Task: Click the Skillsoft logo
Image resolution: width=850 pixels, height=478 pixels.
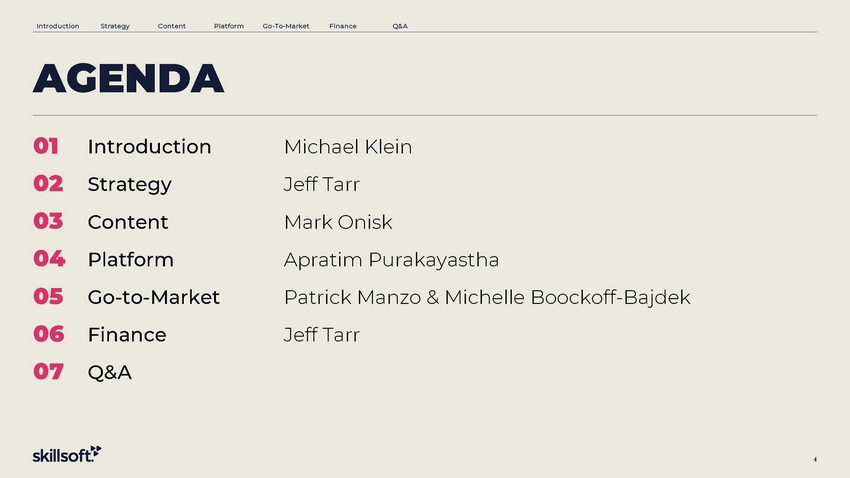Action: pos(67,454)
